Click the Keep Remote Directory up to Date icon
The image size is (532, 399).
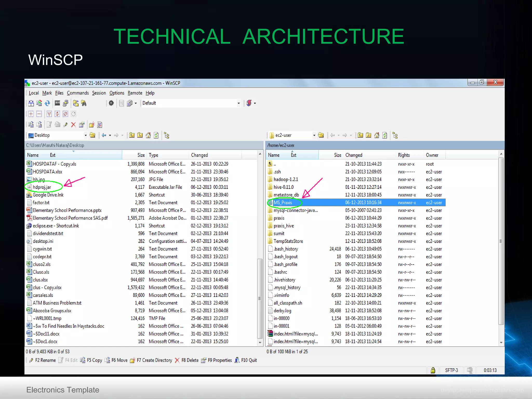tap(39, 103)
